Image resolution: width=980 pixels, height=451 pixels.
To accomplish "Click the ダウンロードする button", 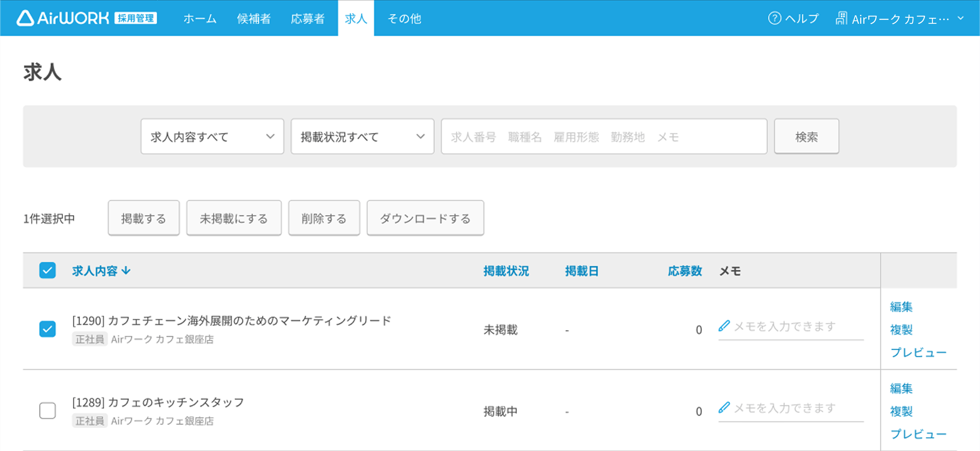I will (425, 218).
